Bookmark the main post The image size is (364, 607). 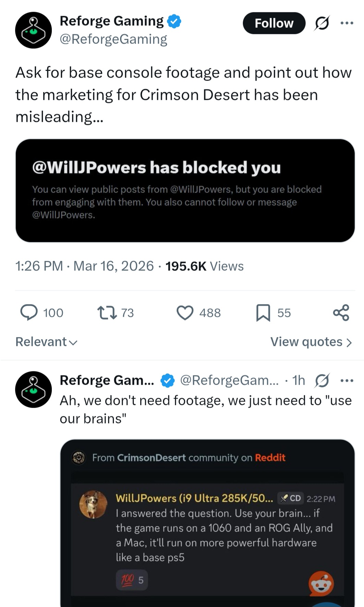tap(263, 313)
